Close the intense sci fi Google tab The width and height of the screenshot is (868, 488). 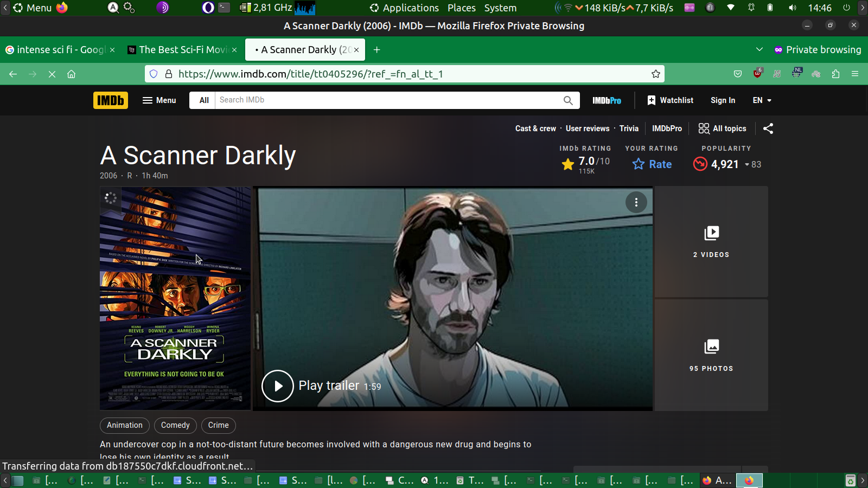[112, 50]
